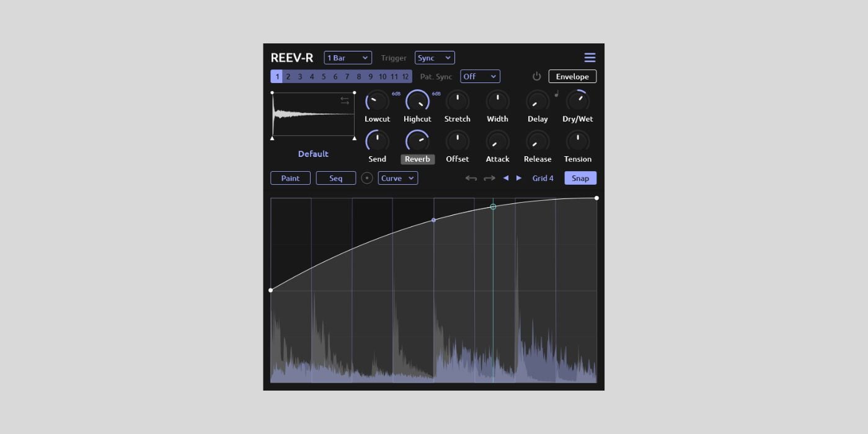Click the delay tempo-sync note icon
868x434 pixels.
pyautogui.click(x=557, y=94)
